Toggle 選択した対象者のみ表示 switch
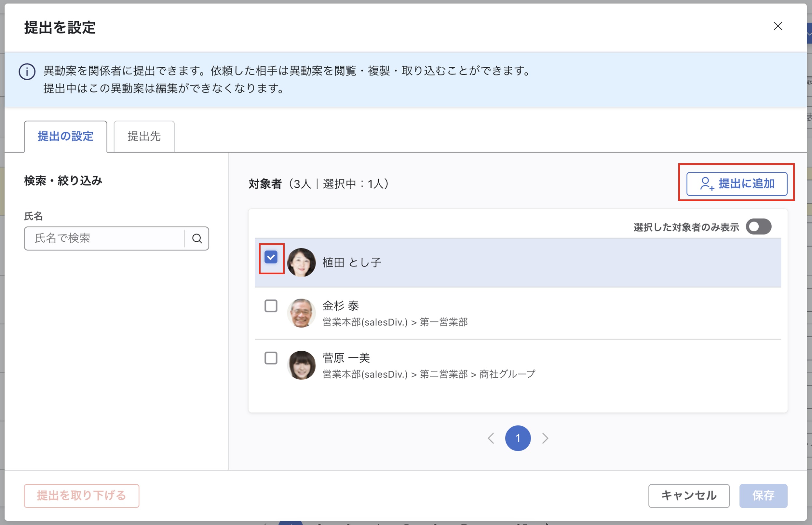The image size is (812, 525). click(758, 227)
